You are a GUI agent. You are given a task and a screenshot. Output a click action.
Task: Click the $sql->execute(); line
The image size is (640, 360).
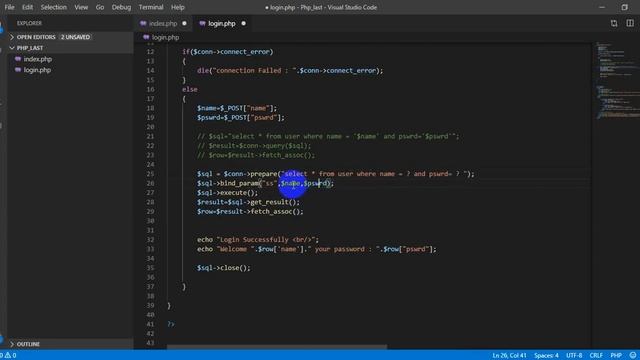click(227, 193)
